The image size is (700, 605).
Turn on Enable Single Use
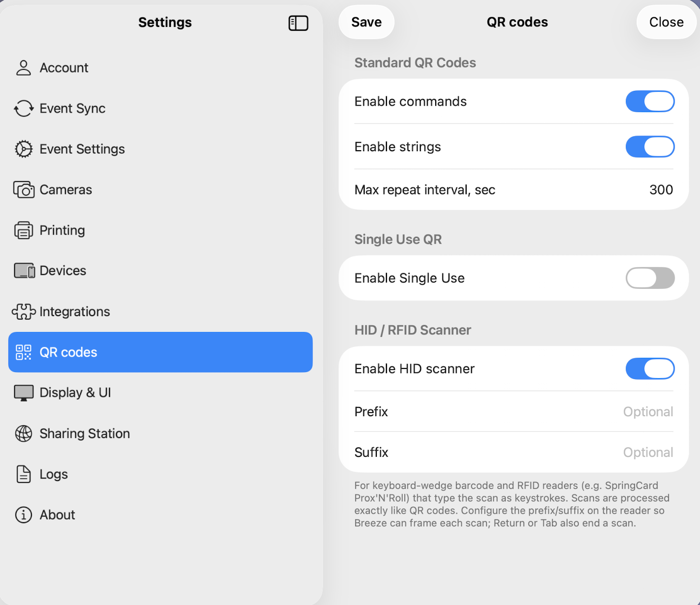click(x=650, y=278)
